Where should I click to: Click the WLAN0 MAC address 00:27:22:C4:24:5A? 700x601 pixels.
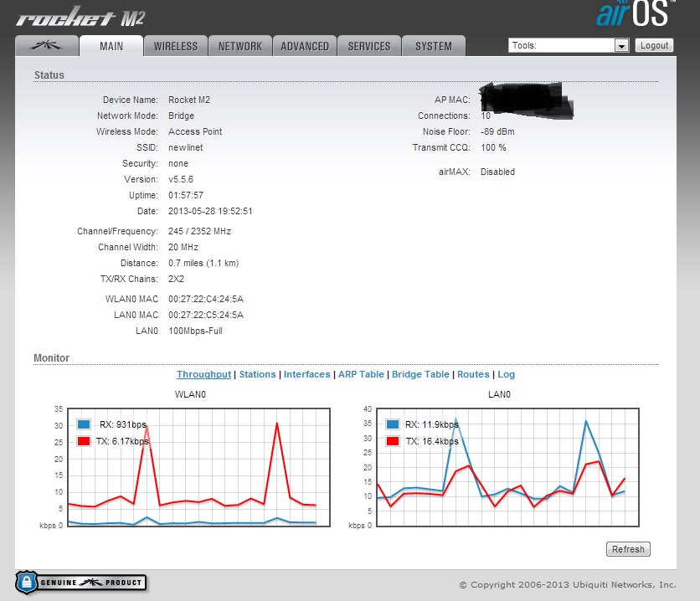pos(206,299)
